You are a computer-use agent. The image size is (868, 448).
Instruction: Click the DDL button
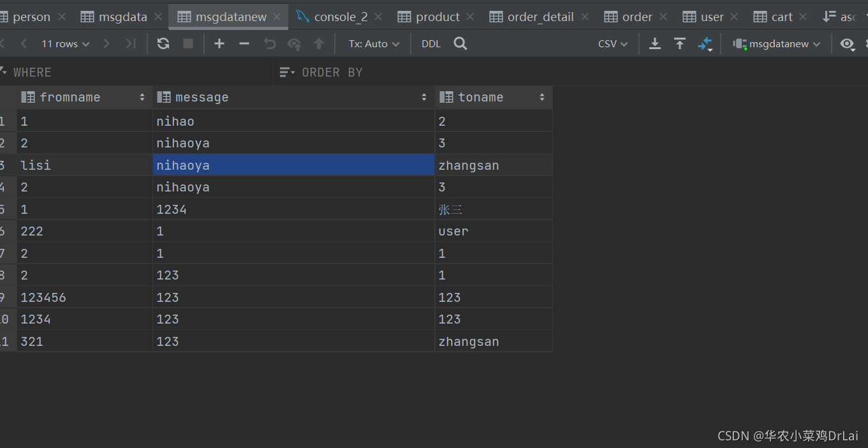pyautogui.click(x=431, y=43)
